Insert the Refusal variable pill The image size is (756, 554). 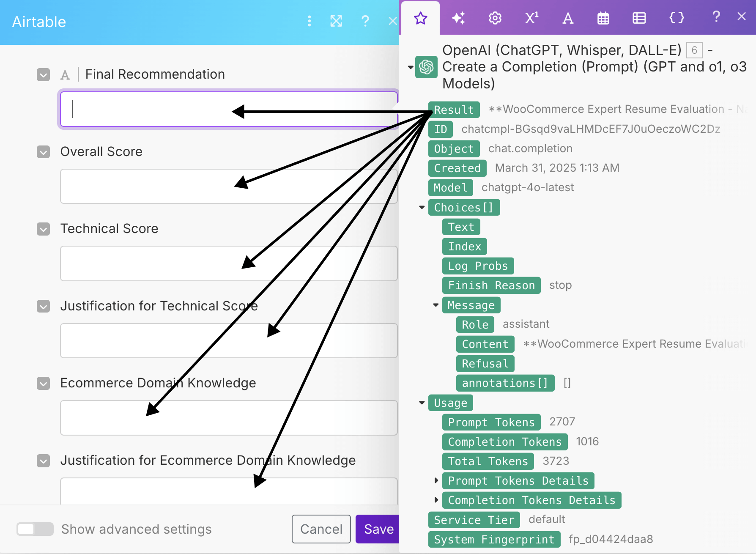(x=485, y=363)
